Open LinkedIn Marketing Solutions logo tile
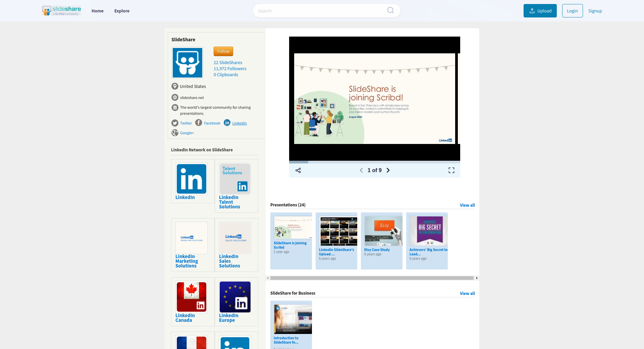The height and width of the screenshot is (349, 644). click(x=192, y=238)
